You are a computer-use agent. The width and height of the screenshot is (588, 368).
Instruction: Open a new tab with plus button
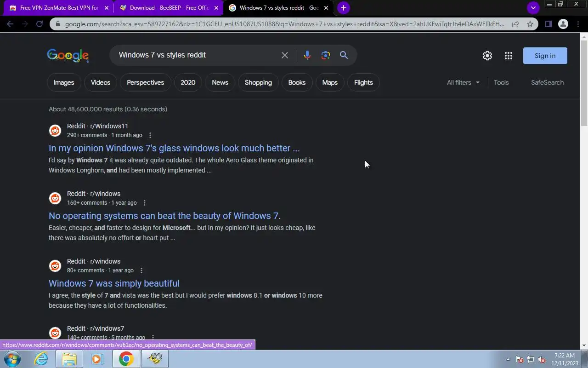pyautogui.click(x=343, y=8)
